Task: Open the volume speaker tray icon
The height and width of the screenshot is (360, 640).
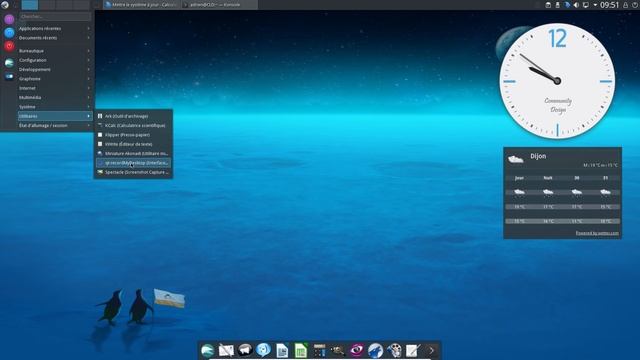Action: (x=576, y=5)
